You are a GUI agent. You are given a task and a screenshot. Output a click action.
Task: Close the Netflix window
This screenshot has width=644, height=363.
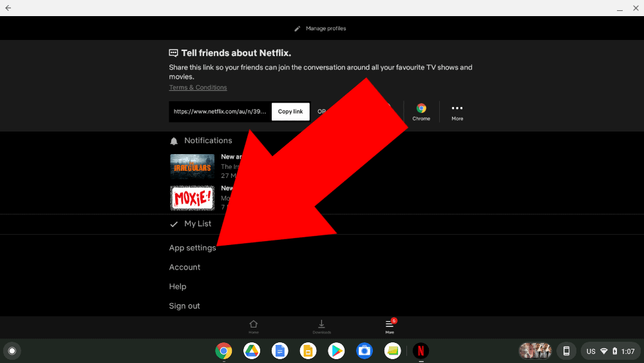coord(636,8)
